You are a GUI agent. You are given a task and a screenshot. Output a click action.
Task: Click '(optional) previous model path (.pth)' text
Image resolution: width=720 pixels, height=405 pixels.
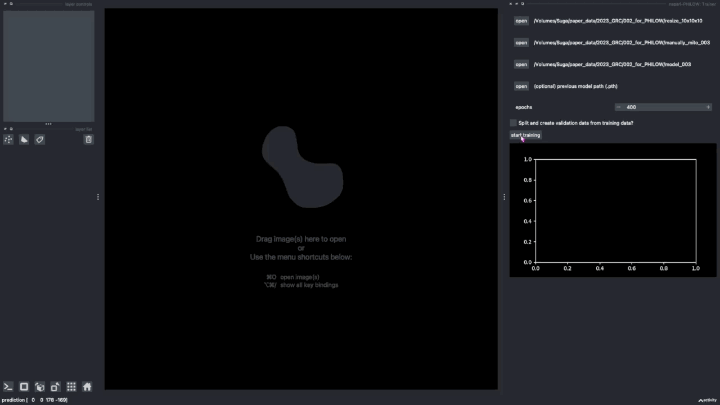click(575, 86)
